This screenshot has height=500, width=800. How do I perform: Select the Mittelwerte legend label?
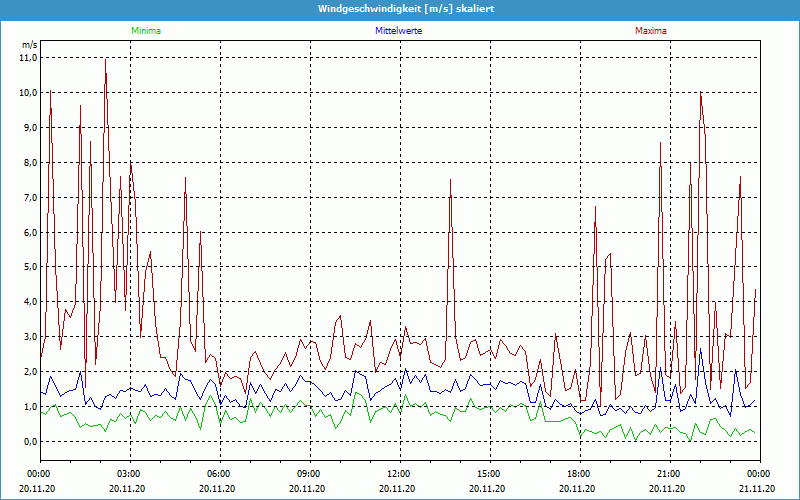(398, 31)
